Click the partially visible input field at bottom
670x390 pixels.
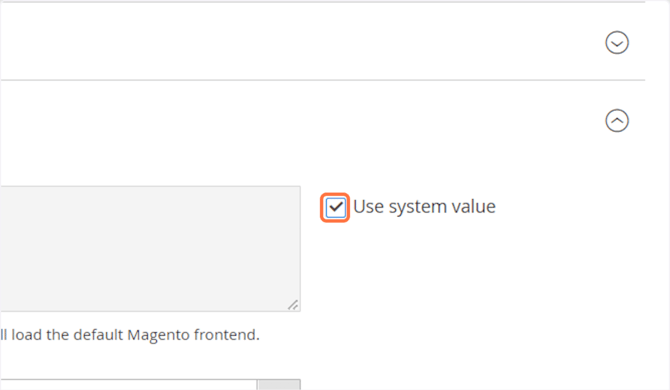click(128, 384)
